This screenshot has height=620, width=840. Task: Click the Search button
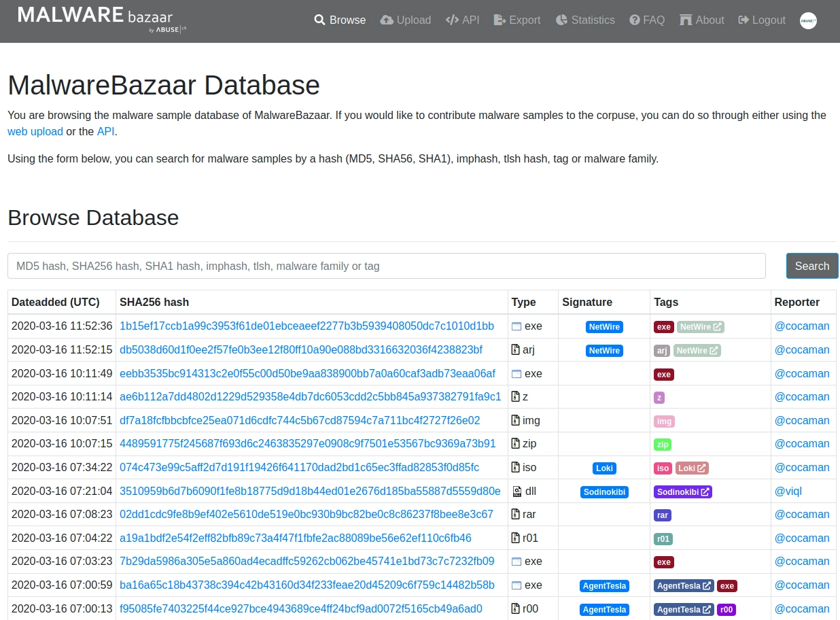[812, 266]
